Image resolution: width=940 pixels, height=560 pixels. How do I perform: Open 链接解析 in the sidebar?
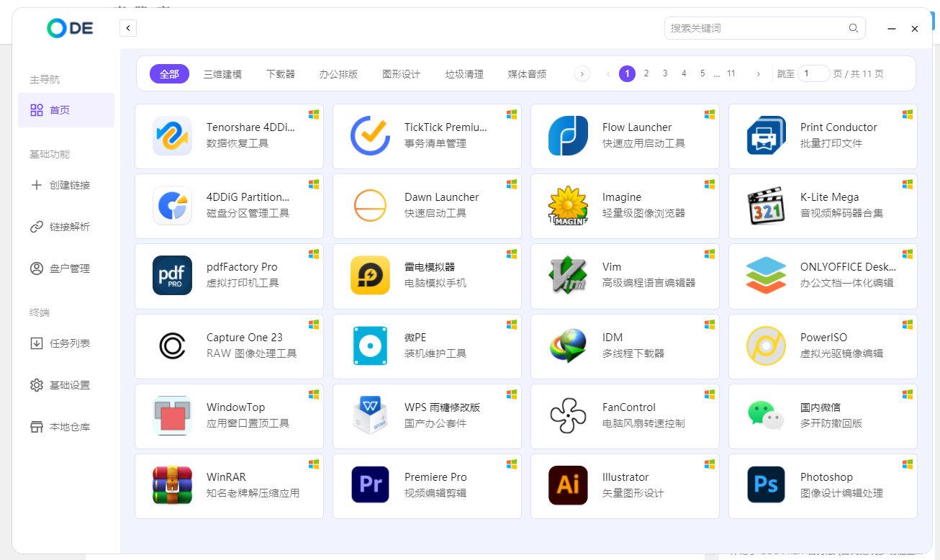click(66, 227)
